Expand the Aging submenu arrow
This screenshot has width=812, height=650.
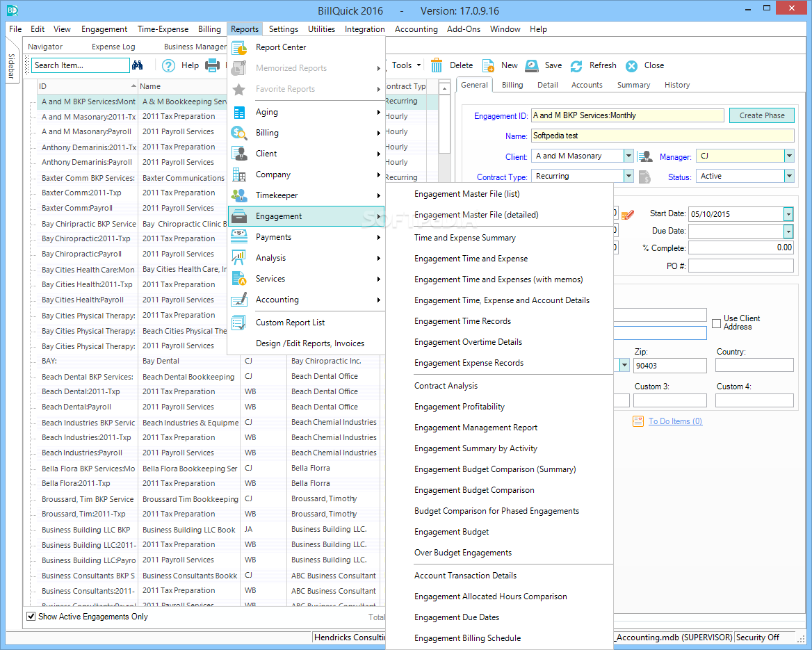tap(379, 113)
